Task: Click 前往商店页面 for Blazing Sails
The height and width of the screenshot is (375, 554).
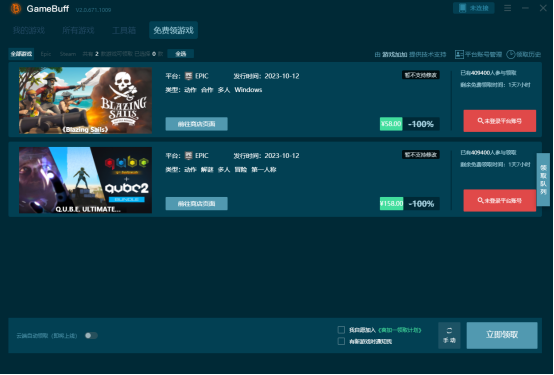Action: click(196, 124)
